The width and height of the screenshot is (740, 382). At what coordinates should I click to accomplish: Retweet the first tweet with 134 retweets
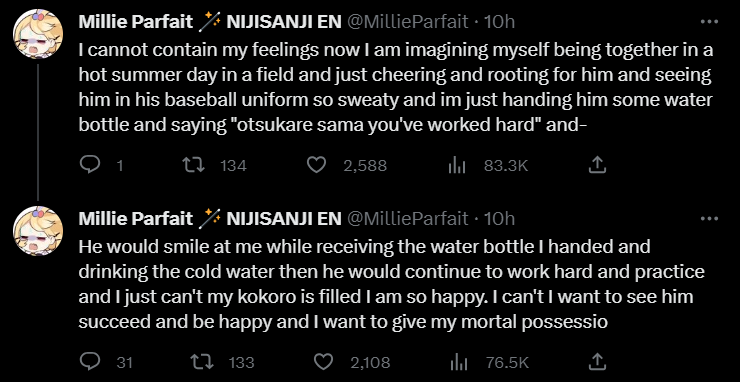point(193,165)
